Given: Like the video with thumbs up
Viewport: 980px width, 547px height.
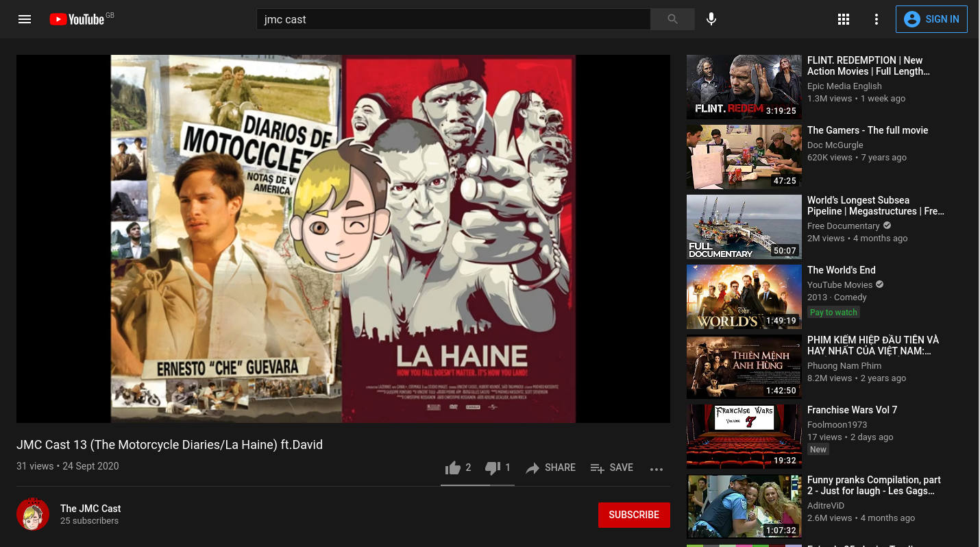Looking at the screenshot, I should coord(453,468).
